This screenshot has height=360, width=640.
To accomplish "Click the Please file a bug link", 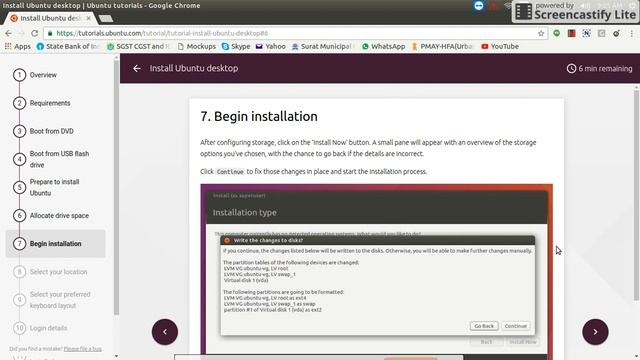I will pos(83,349).
